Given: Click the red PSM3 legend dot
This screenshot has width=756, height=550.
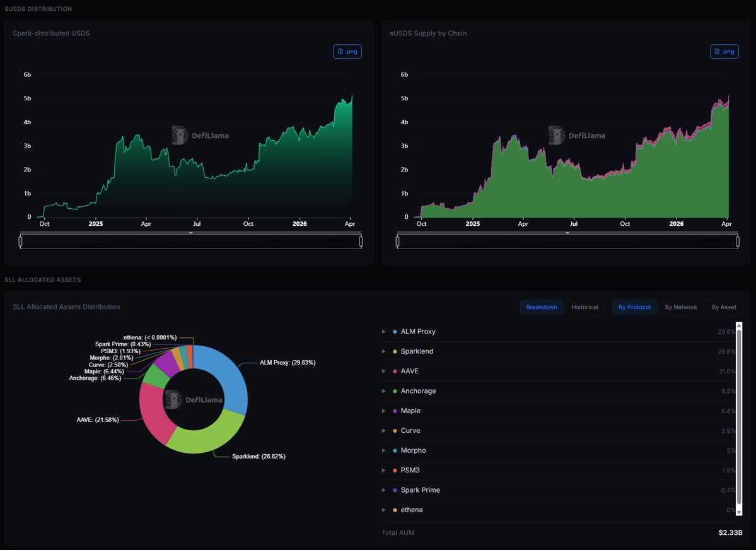Looking at the screenshot, I should 395,471.
